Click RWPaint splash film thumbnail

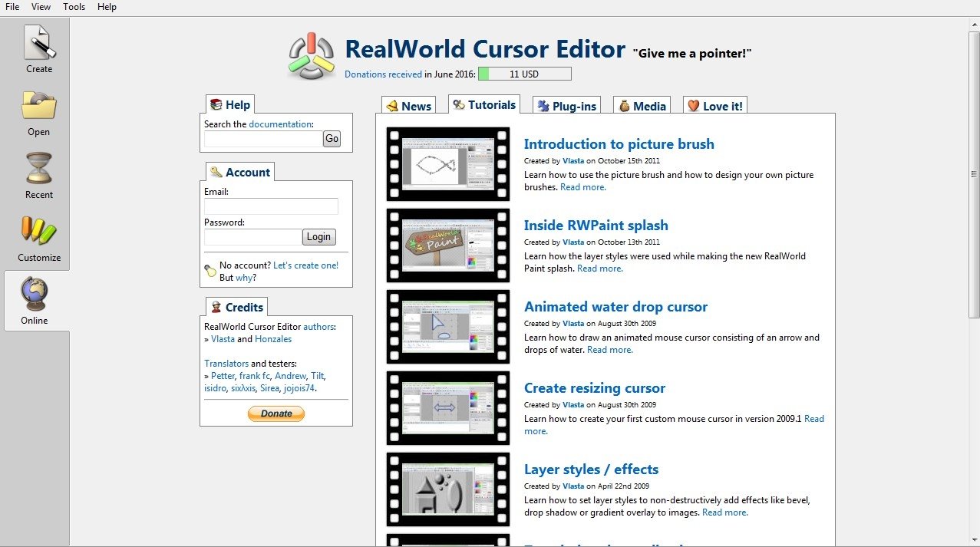tap(448, 245)
